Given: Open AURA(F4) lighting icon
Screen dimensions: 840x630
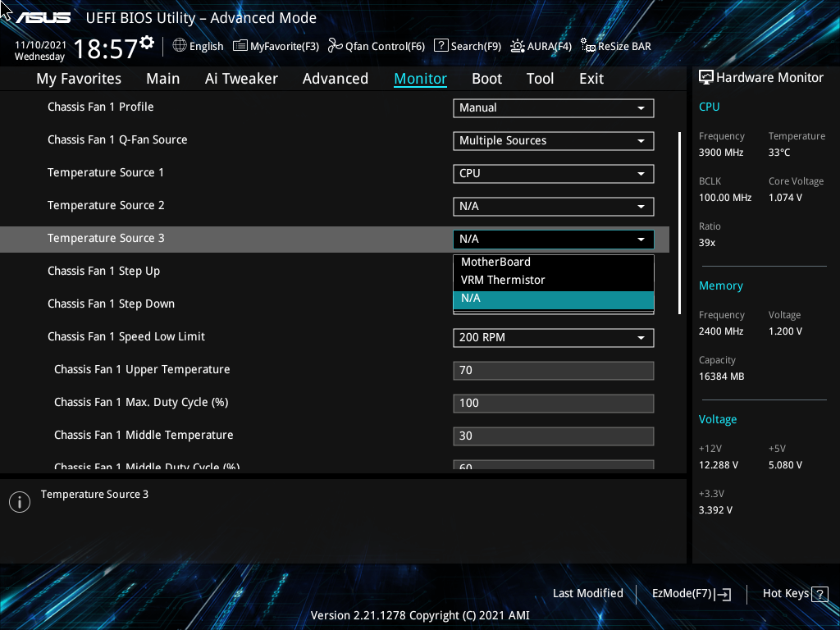Looking at the screenshot, I should pos(517,46).
